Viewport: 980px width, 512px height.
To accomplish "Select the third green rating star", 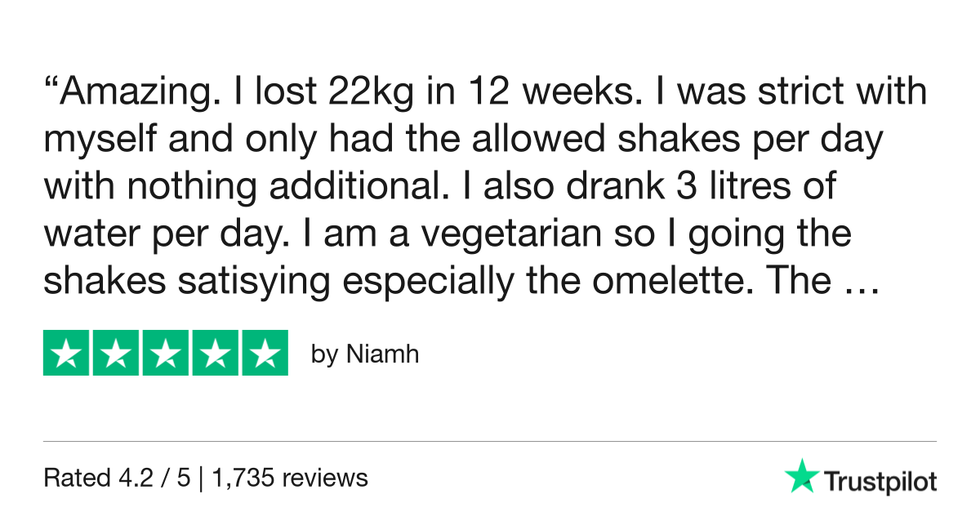I will [x=165, y=353].
